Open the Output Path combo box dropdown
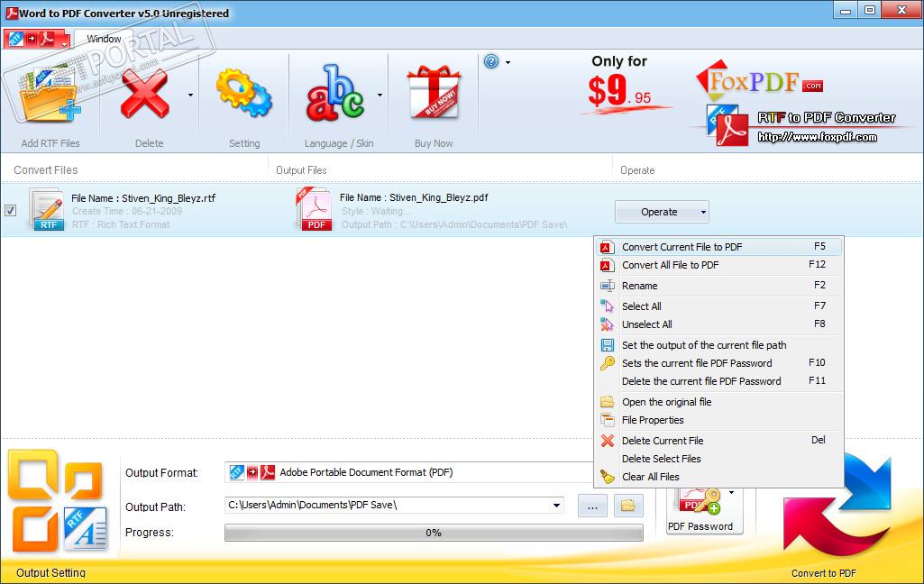 click(x=556, y=505)
